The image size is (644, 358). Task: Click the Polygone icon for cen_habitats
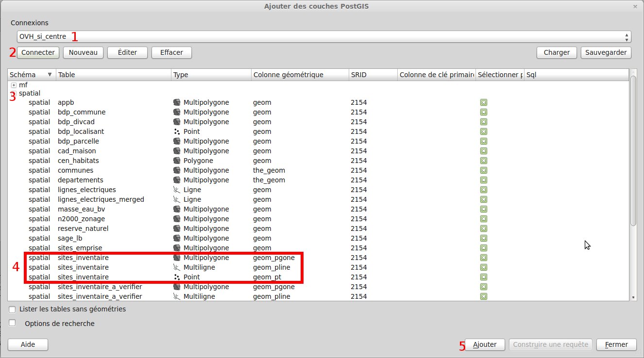click(x=177, y=161)
